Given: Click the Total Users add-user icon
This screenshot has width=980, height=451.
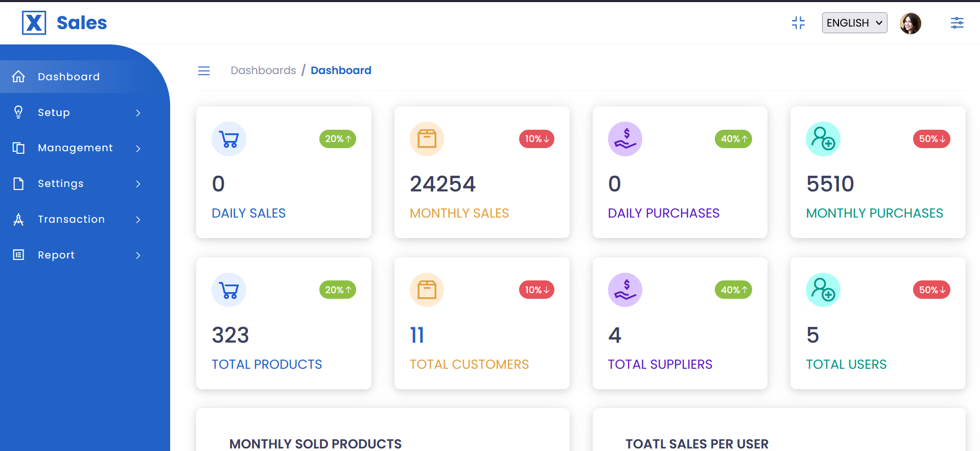Looking at the screenshot, I should [823, 290].
